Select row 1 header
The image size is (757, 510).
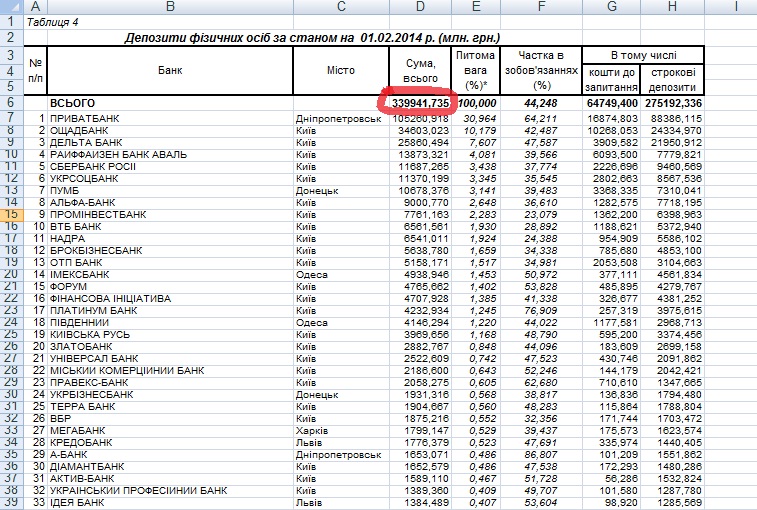click(x=12, y=22)
